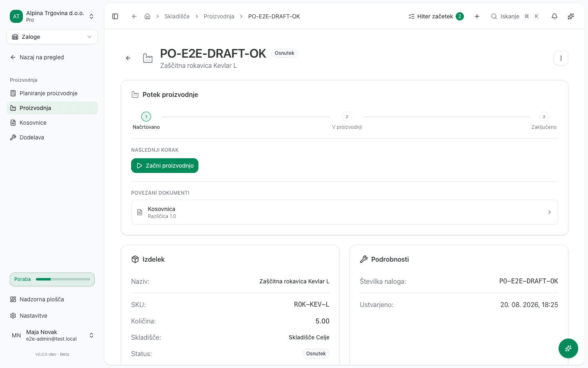The width and height of the screenshot is (588, 368).
Task: Click Začni proizvodnjo button
Action: (165, 166)
